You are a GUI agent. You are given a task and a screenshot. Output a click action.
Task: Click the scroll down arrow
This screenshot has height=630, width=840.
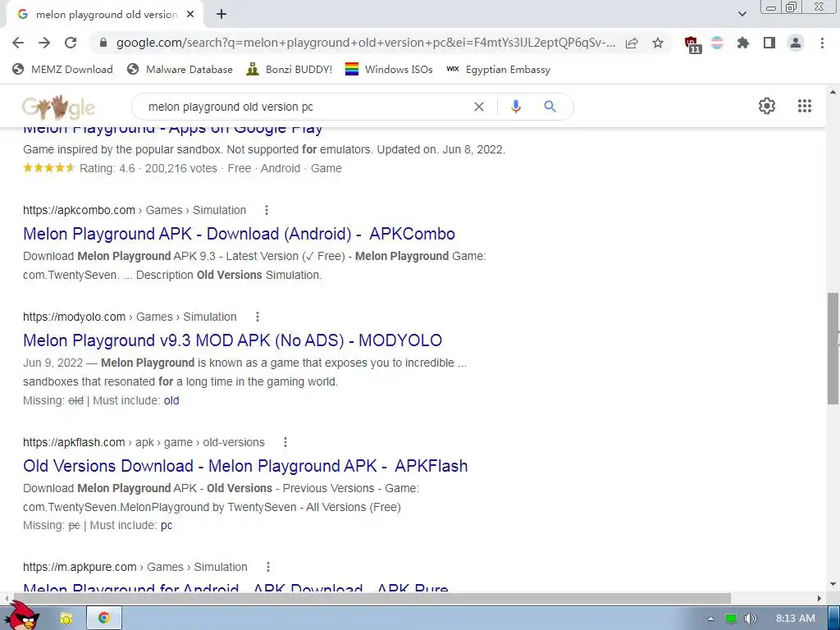(833, 584)
